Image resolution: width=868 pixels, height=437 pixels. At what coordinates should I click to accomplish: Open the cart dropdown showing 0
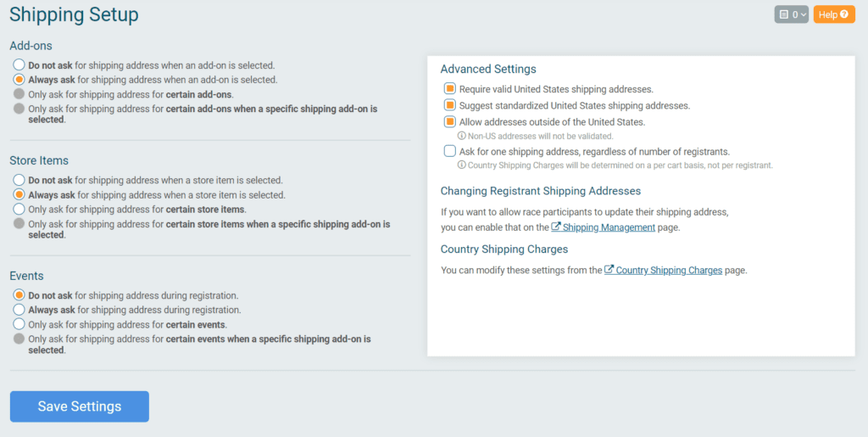(792, 15)
